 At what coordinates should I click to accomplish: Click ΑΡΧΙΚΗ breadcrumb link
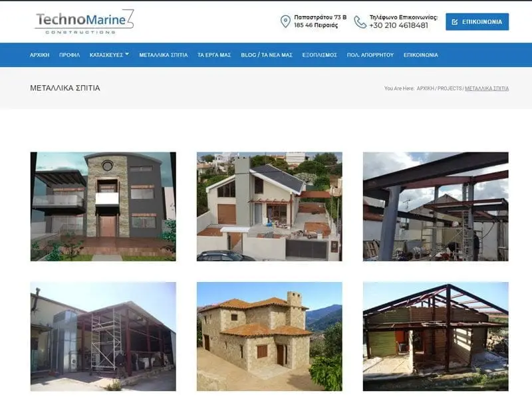pos(425,88)
